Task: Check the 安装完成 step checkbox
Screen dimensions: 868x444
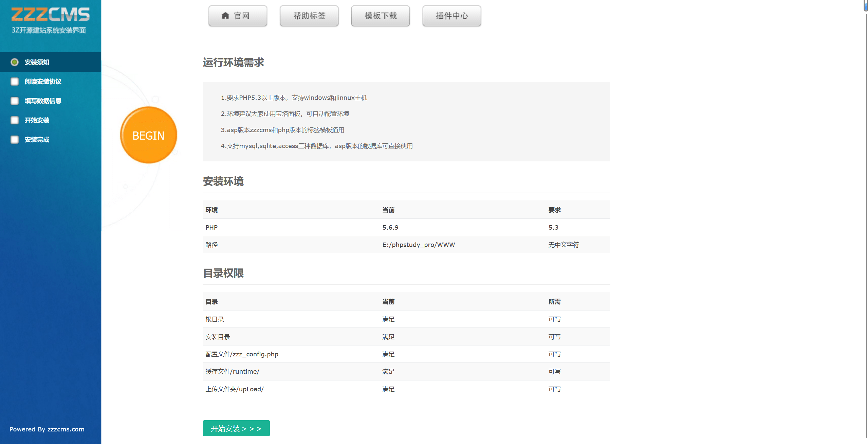Action: click(x=15, y=139)
